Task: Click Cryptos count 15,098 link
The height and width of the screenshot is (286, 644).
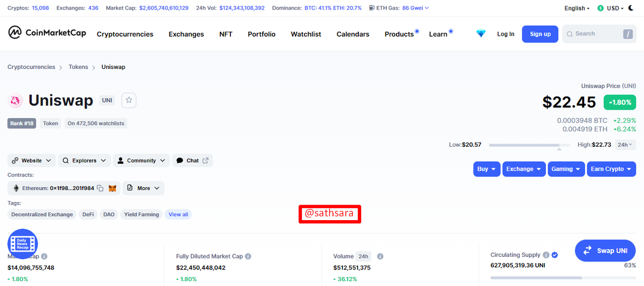Action: click(40, 8)
